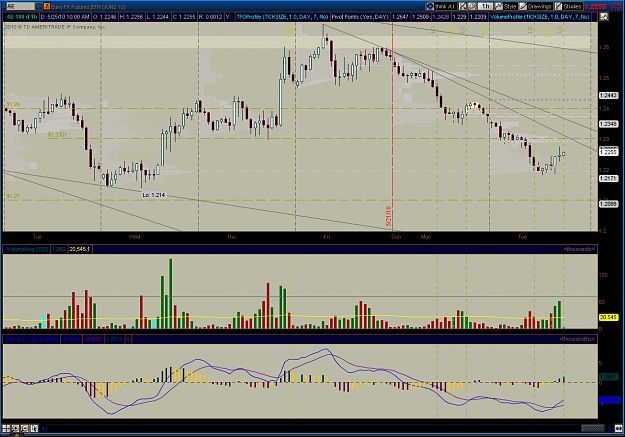Click the Mon label on time axis
Image resolution: width=625 pixels, height=437 pixels.
click(x=426, y=237)
